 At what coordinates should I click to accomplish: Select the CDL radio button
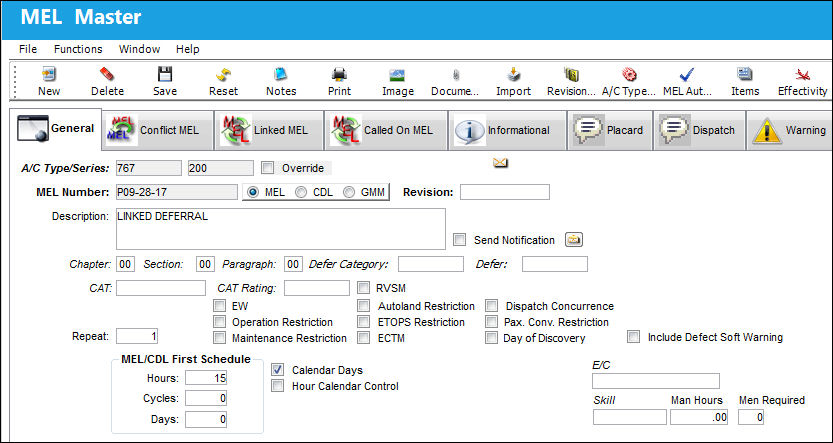(x=301, y=192)
